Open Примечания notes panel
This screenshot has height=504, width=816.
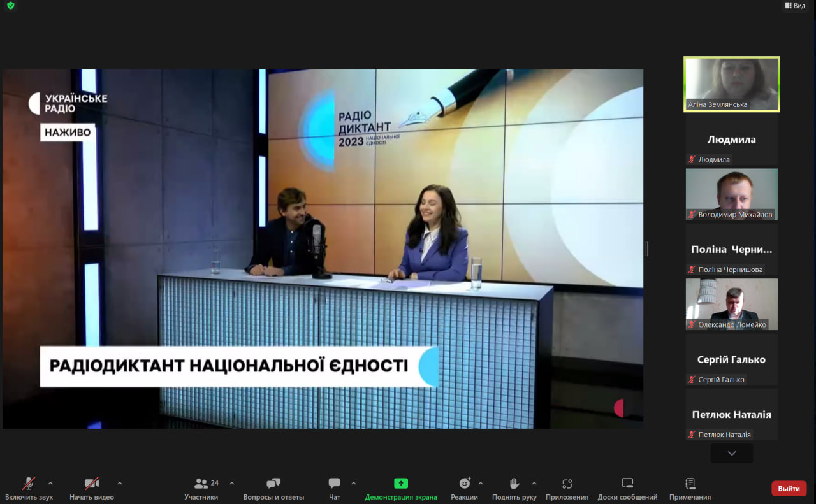coord(690,488)
